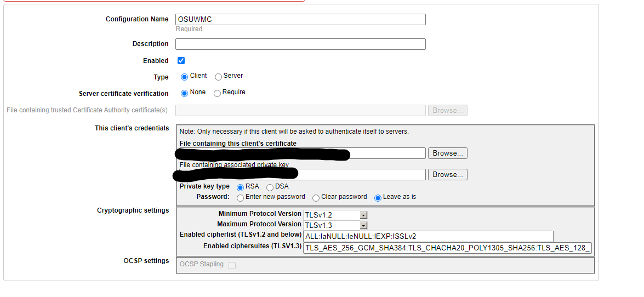This screenshot has width=644, height=297.
Task: Select the Leave as is password option
Action: click(x=378, y=198)
